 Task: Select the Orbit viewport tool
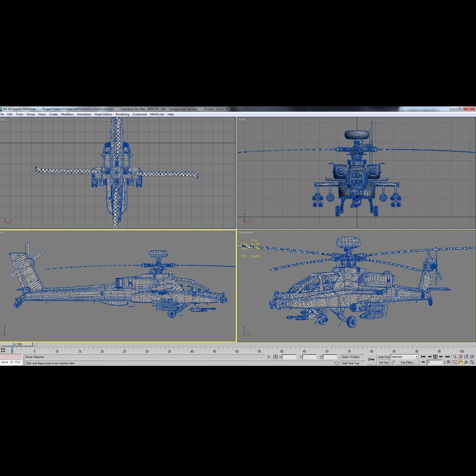click(x=466, y=362)
